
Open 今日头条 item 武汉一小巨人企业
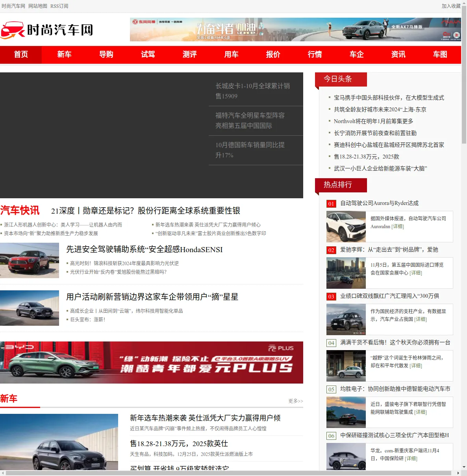coord(380,169)
